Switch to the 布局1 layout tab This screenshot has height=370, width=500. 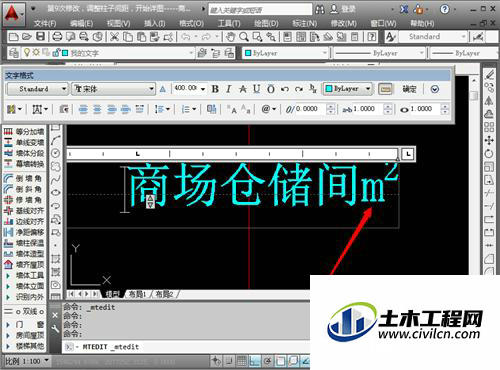coord(137,294)
